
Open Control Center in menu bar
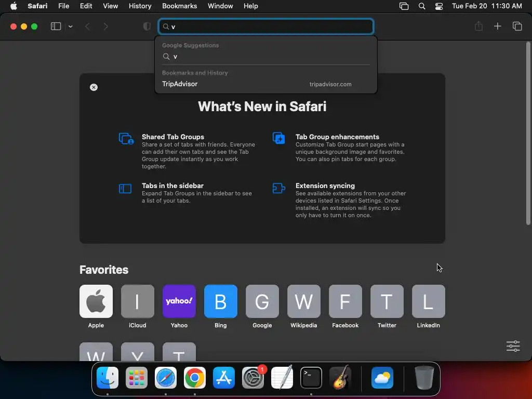click(x=439, y=6)
